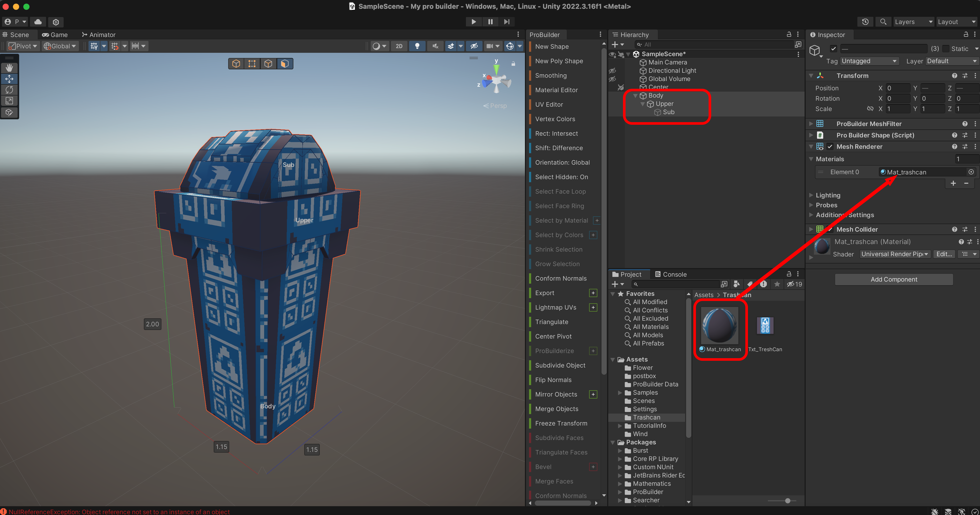Screen dimensions: 980x515
Task: Toggle scene lighting bulb icon
Action: (x=417, y=46)
